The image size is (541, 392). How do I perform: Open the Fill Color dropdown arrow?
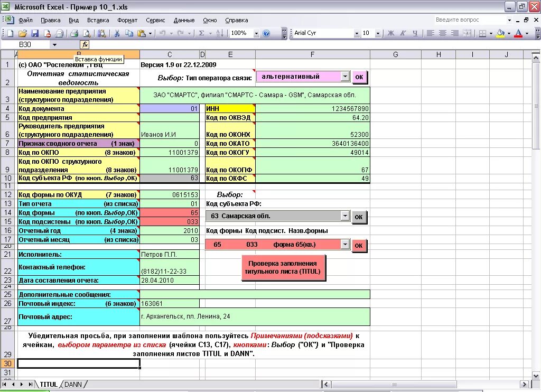(509, 33)
